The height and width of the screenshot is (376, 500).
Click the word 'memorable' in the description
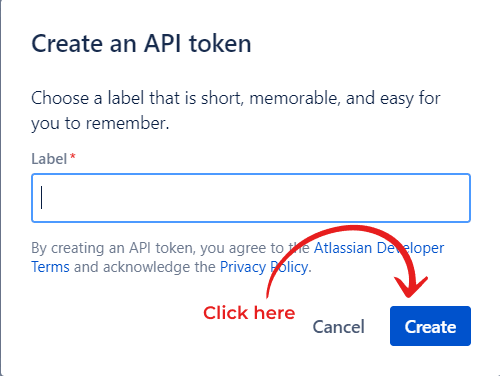point(295,98)
